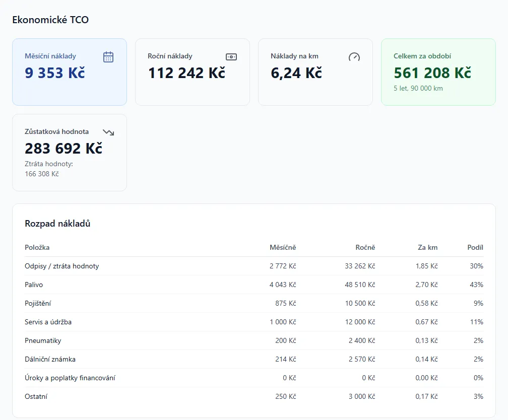Click the 'Úroky a poplatky financování' row label
Image resolution: width=508 pixels, height=420 pixels.
point(70,378)
